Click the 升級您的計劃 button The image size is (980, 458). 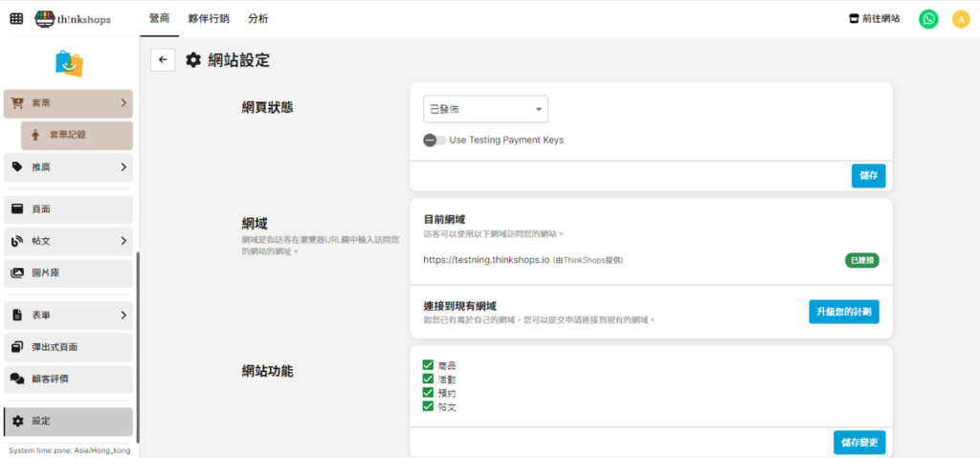pos(843,312)
